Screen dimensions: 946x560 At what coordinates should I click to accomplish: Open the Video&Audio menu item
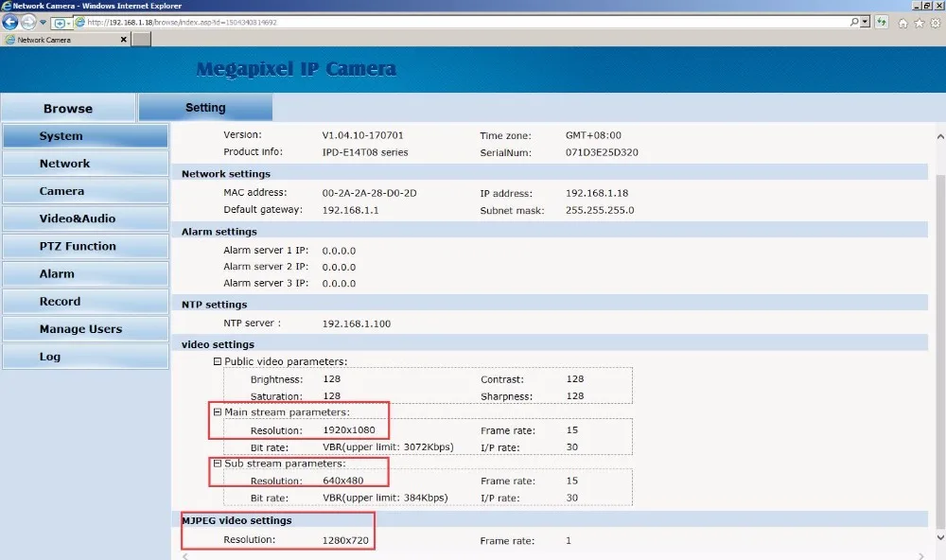click(x=85, y=219)
